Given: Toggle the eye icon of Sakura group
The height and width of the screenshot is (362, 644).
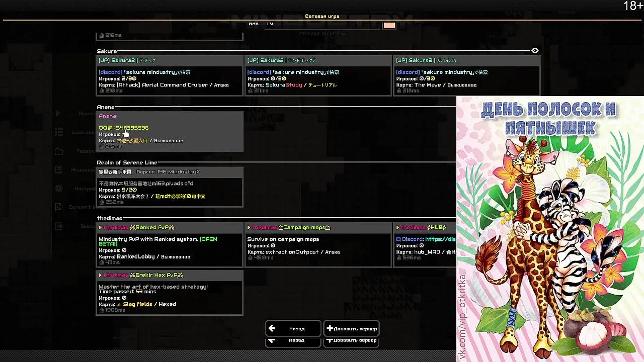Looking at the screenshot, I should pos(535,51).
